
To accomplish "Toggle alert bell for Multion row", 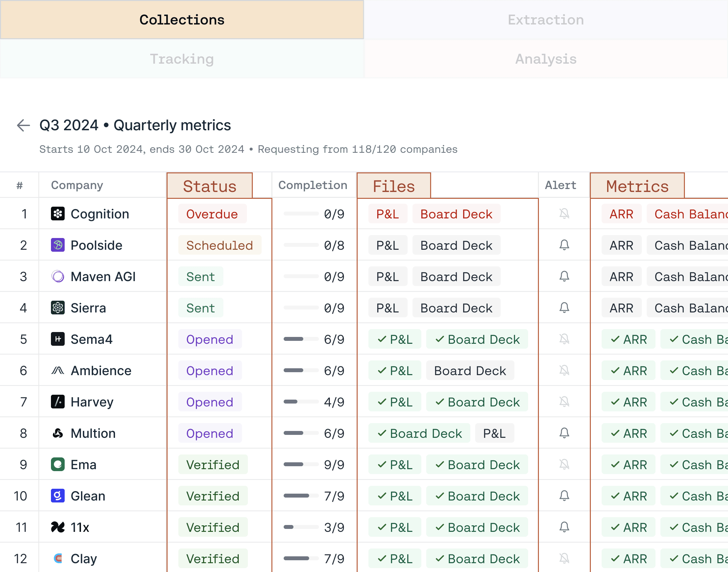I will [564, 433].
